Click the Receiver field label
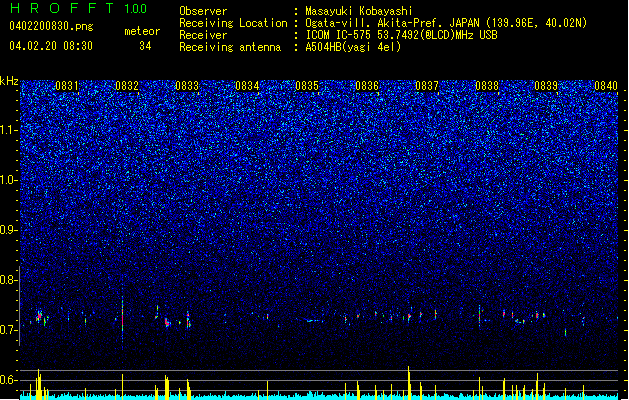629x400 pixels. coord(203,35)
